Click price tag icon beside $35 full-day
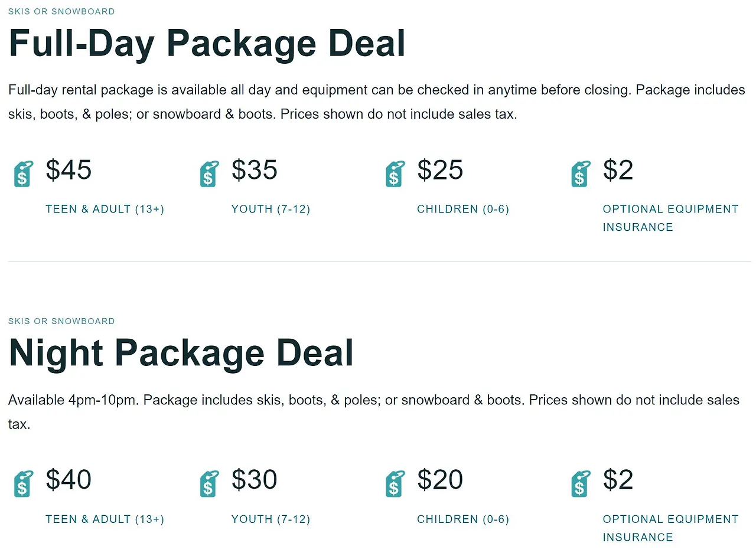Screen dimensions: 756x556 pyautogui.click(x=209, y=174)
